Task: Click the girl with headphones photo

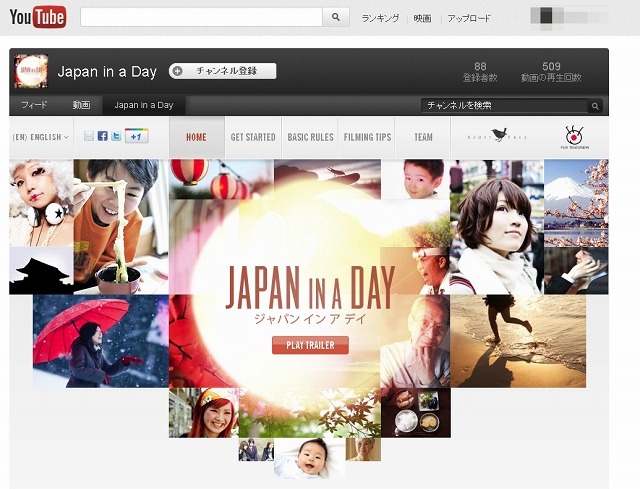Action: point(41,203)
